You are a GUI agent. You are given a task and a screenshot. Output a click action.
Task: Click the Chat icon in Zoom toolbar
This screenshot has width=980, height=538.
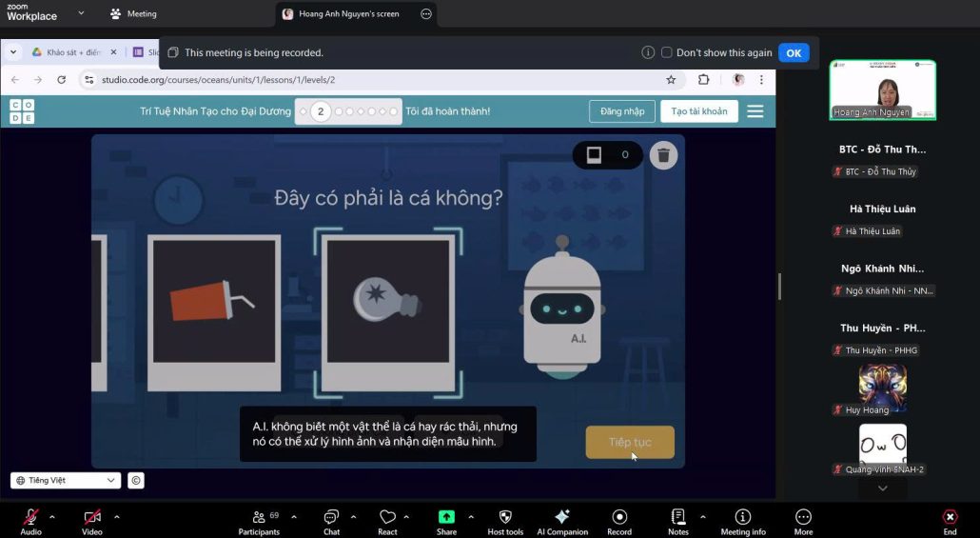pos(331,517)
